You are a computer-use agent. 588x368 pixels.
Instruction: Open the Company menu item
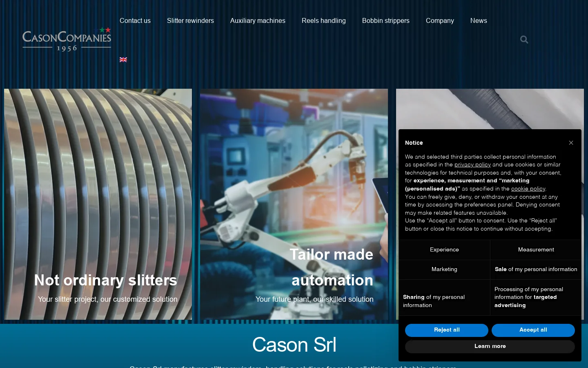(440, 20)
